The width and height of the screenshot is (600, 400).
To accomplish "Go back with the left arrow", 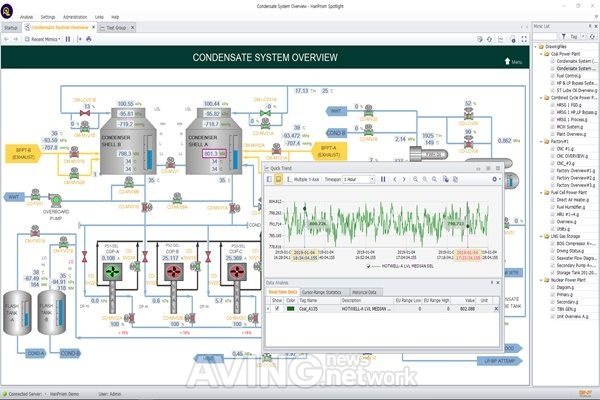I will coord(6,39).
